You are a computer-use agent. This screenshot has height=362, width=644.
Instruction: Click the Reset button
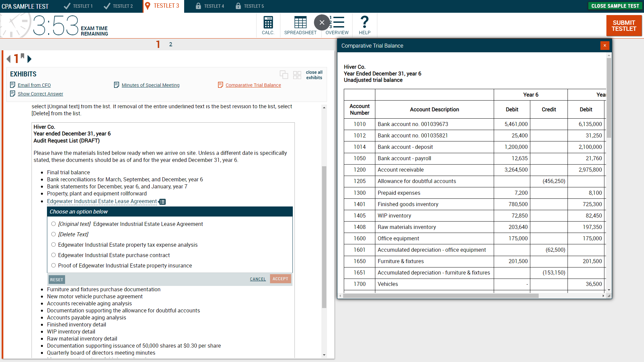(56, 280)
